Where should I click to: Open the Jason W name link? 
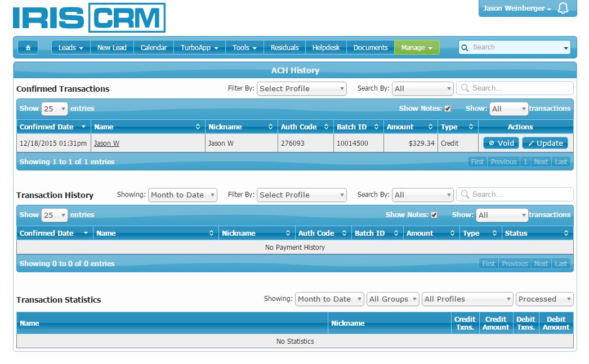pos(106,143)
